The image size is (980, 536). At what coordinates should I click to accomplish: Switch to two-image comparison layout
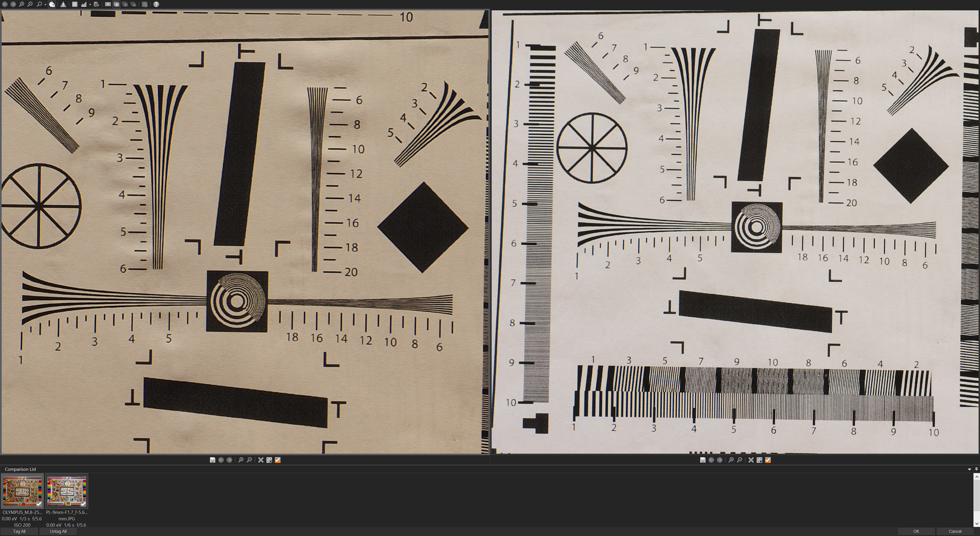click(116, 4)
